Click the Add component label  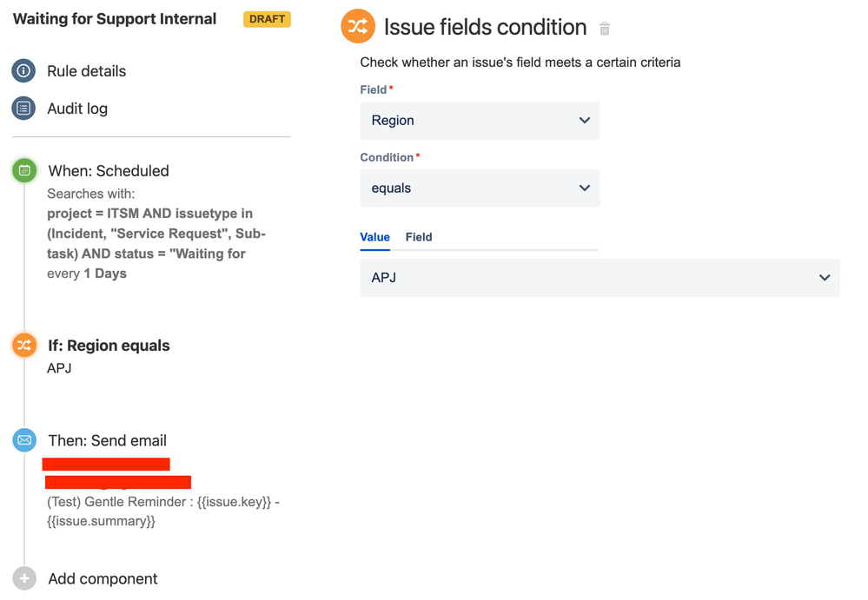103,579
